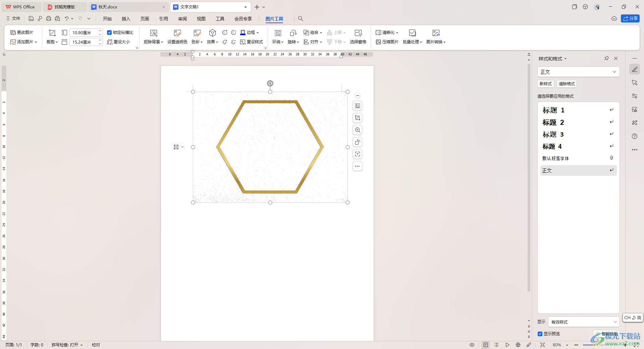Click the New Style (新样式) button

tap(545, 84)
